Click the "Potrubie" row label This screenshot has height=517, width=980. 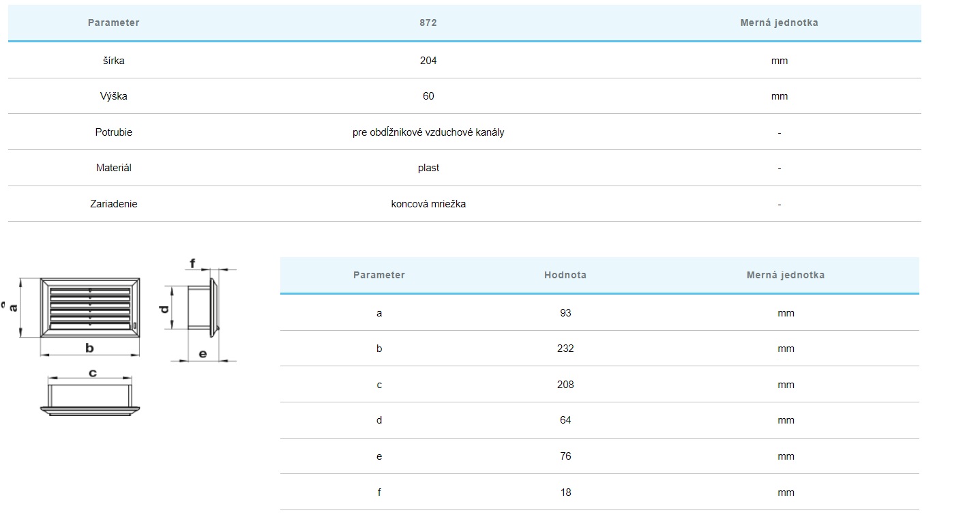pos(113,132)
